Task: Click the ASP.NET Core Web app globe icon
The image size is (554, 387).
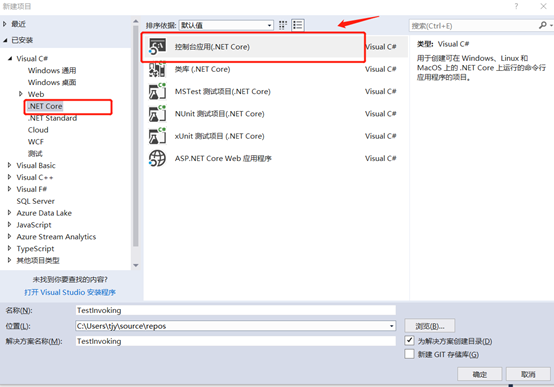Action: 157,158
